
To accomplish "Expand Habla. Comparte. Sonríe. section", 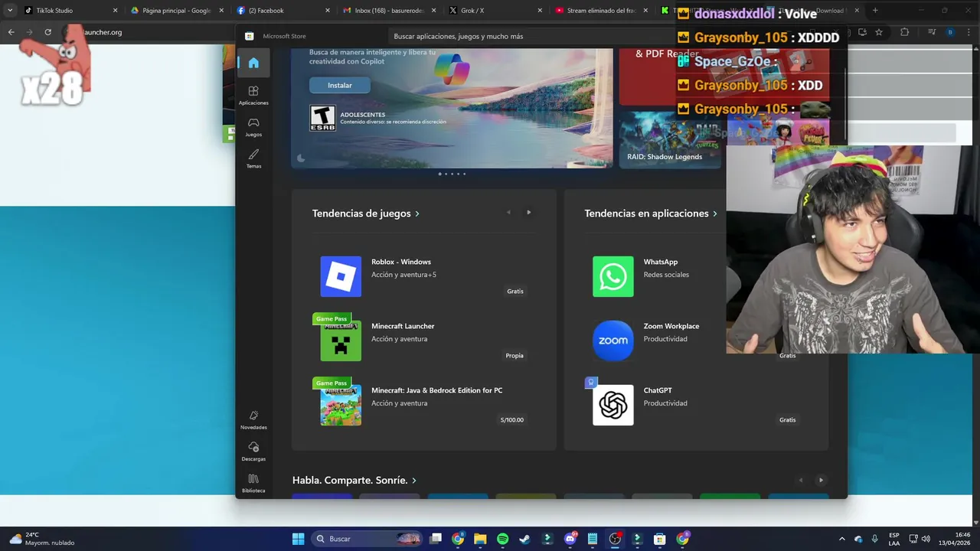I will click(354, 480).
